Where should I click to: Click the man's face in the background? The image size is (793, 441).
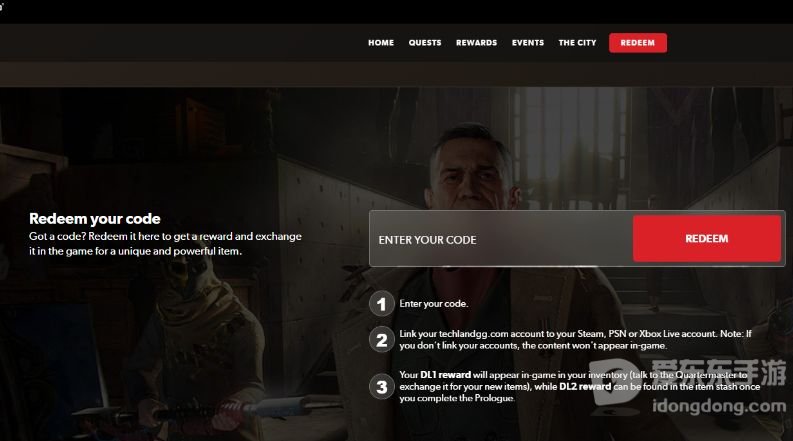[470, 167]
